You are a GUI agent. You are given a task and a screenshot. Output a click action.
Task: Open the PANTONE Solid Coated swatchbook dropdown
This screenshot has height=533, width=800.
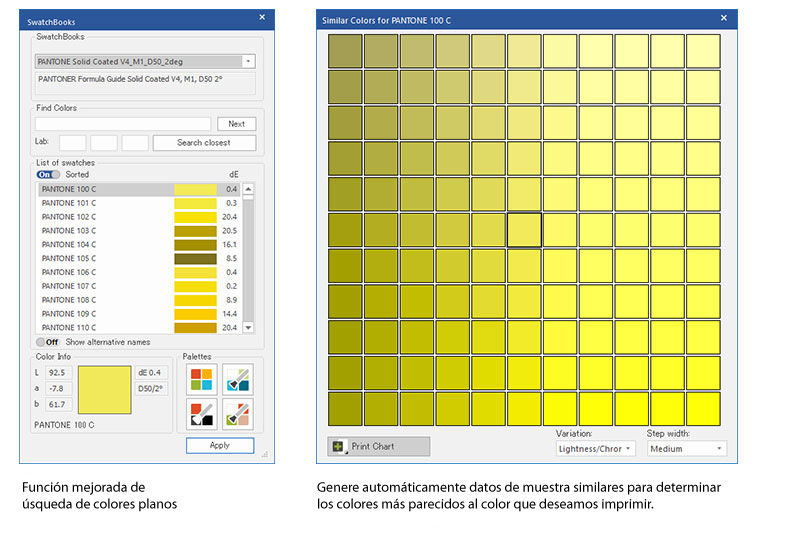pyautogui.click(x=248, y=61)
